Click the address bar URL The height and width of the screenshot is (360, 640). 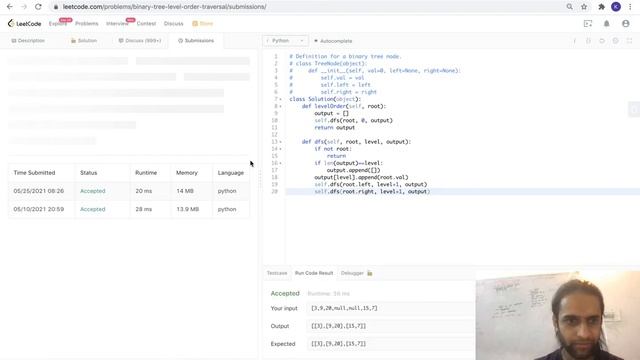pyautogui.click(x=164, y=7)
